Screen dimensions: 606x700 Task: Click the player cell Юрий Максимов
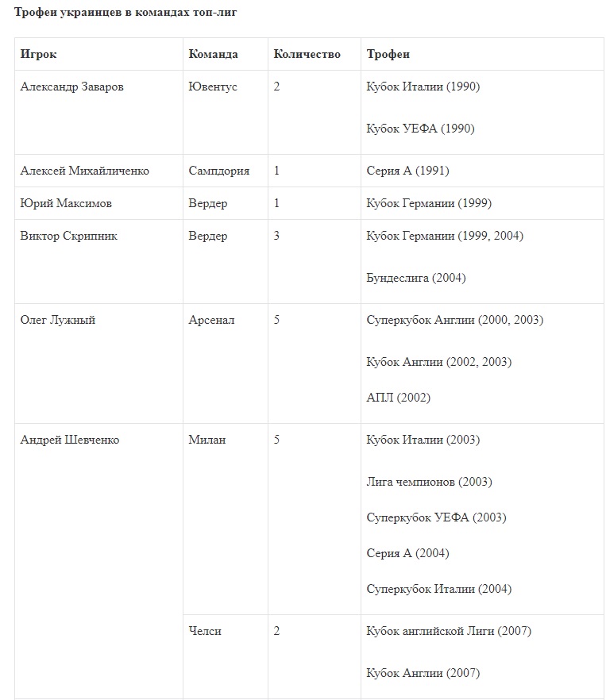(66, 203)
